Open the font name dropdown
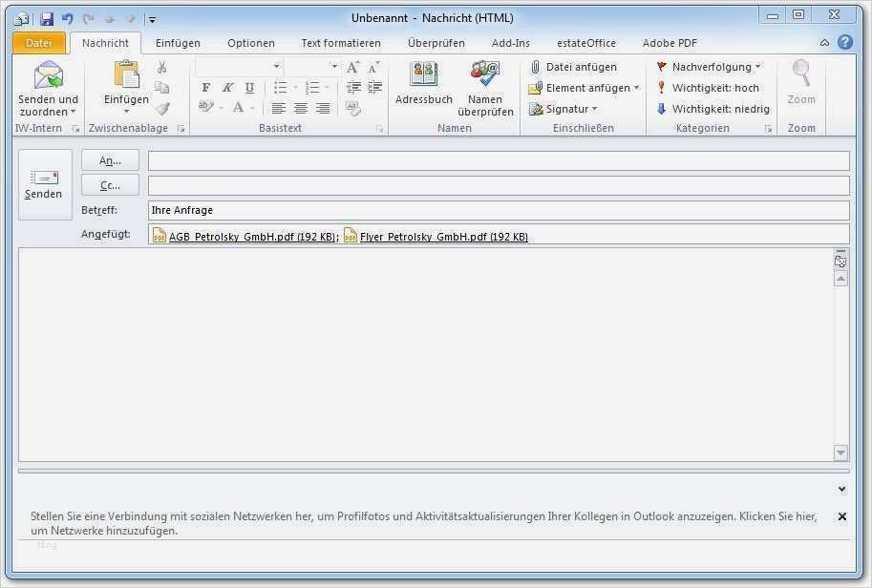Image resolution: width=872 pixels, height=588 pixels. (276, 67)
